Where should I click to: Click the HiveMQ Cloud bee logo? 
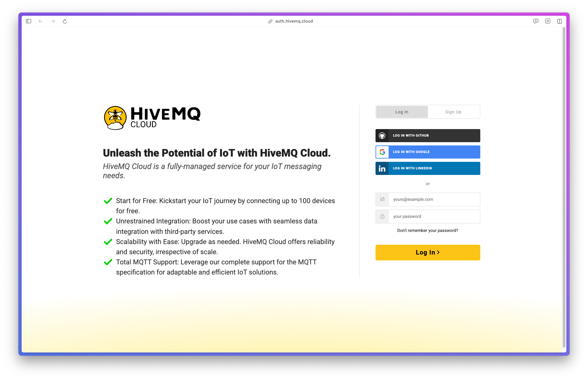point(115,118)
